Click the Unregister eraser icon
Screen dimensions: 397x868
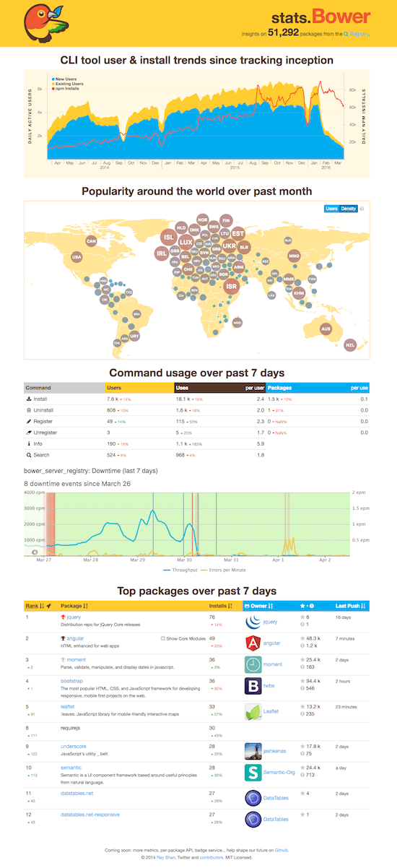tap(29, 433)
